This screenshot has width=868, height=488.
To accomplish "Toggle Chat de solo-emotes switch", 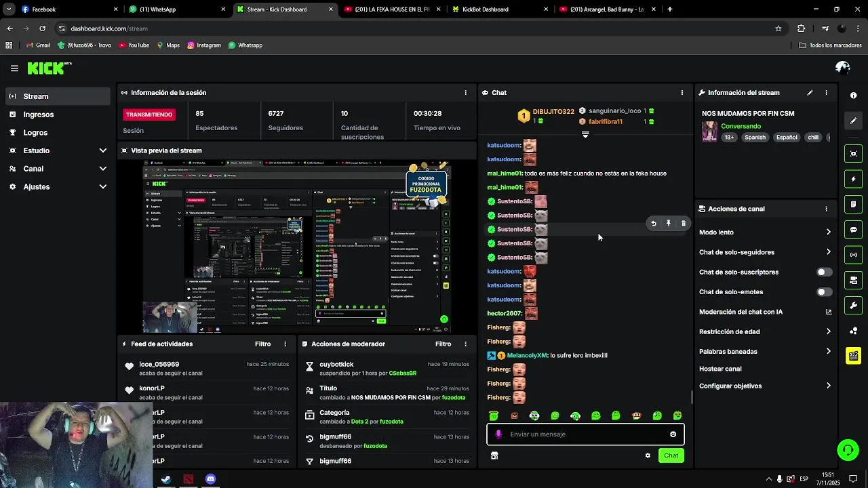I will 824,292.
